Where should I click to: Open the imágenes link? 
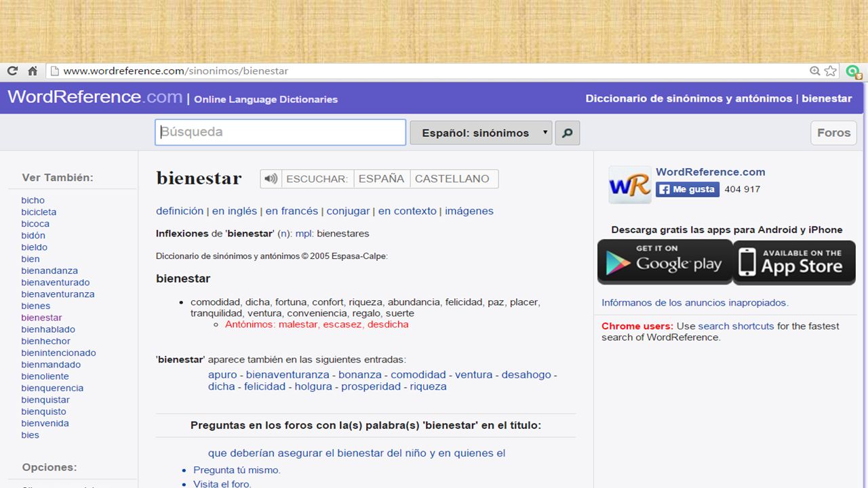pos(469,211)
